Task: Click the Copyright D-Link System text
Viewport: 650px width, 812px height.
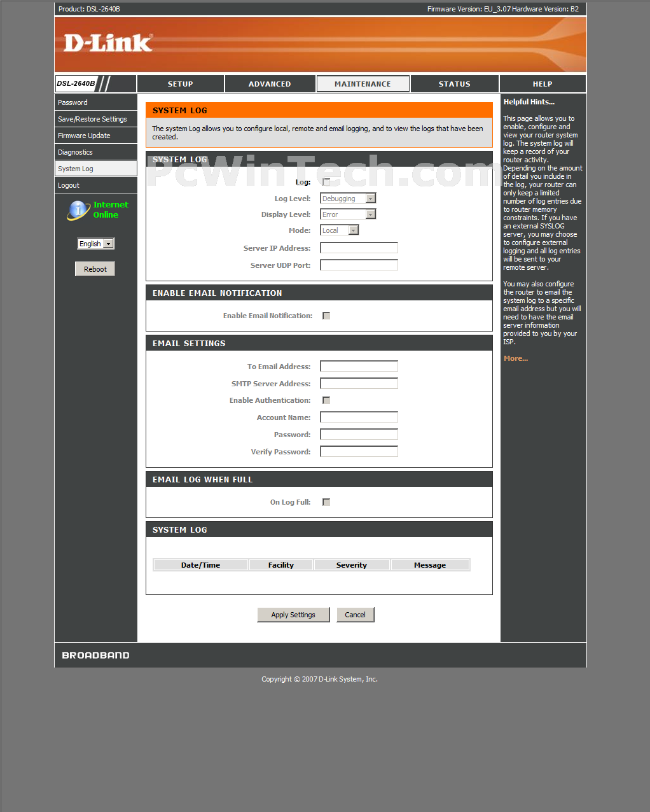Action: tap(319, 679)
